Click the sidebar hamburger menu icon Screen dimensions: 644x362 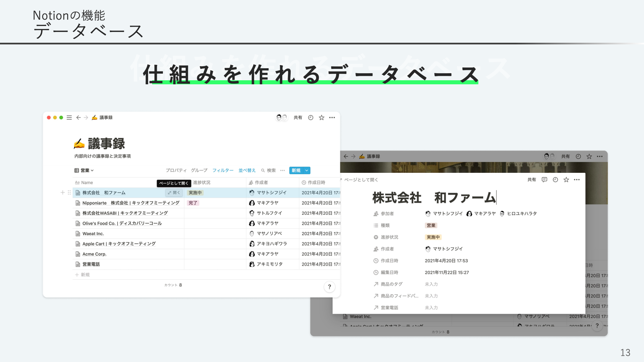69,117
